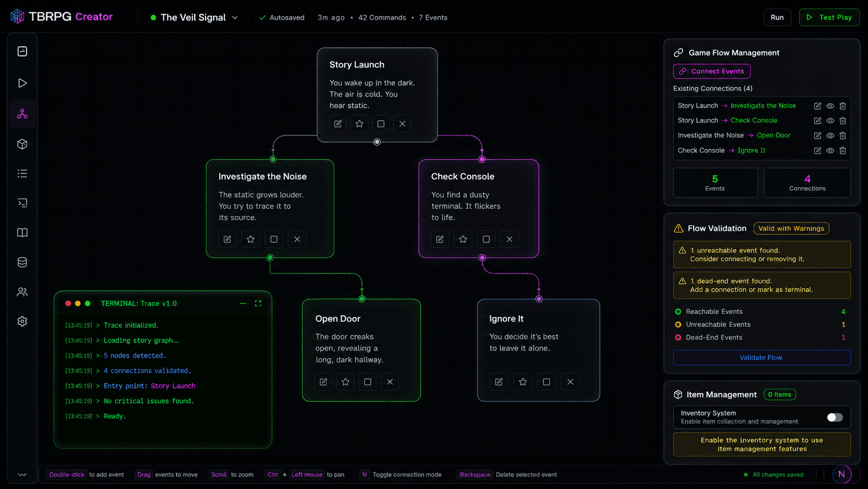Expand the sidebar bottom chevron
The width and height of the screenshot is (868, 489).
(x=22, y=474)
